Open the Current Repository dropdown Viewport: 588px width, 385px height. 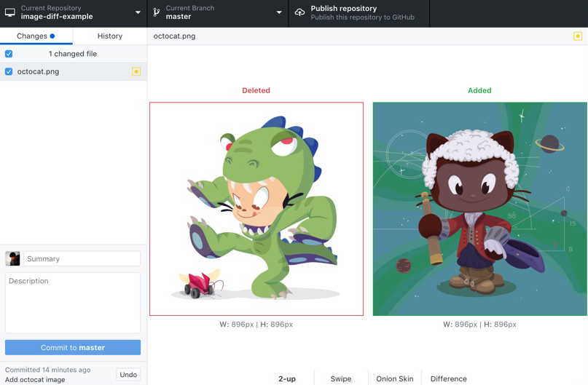(x=73, y=12)
